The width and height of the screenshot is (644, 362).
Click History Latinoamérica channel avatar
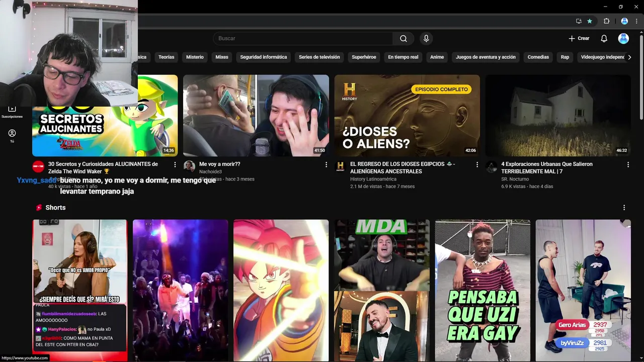pyautogui.click(x=340, y=167)
